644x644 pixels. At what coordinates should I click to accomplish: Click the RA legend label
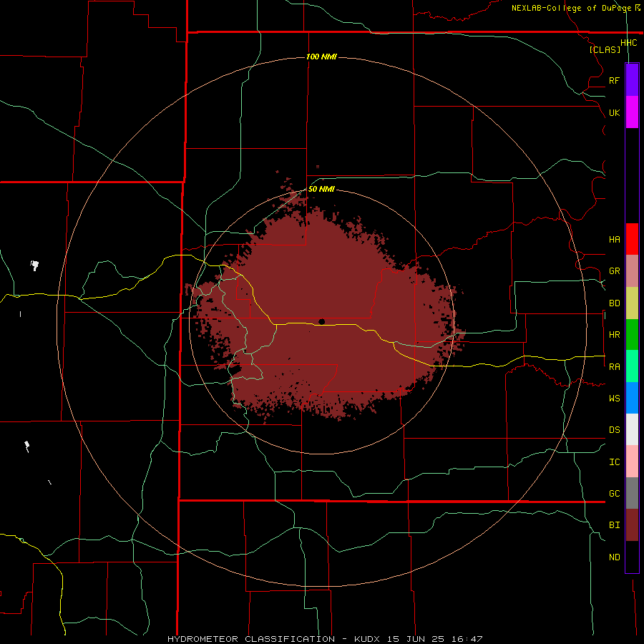[x=614, y=367]
